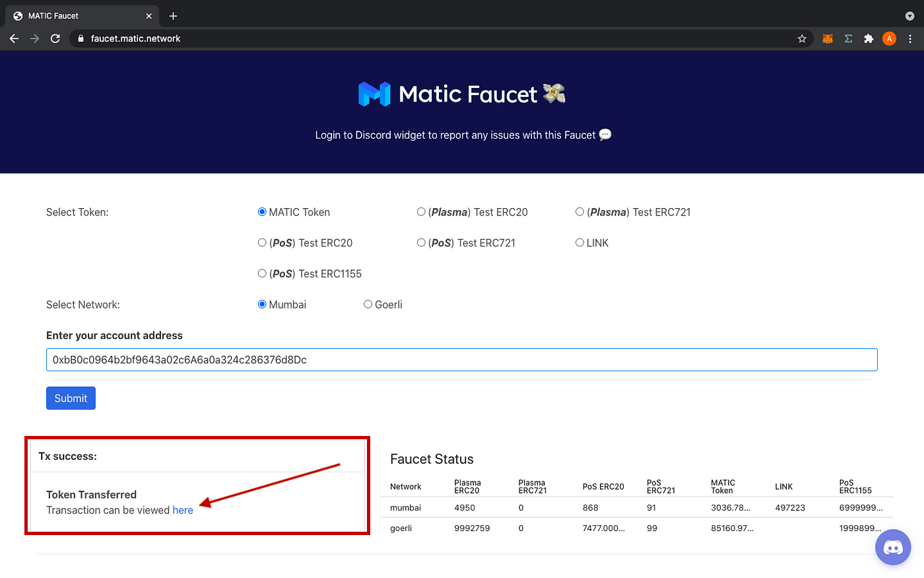
Task: Click mumbai PoS ERC1155 value 6999999...
Action: pyautogui.click(x=861, y=508)
